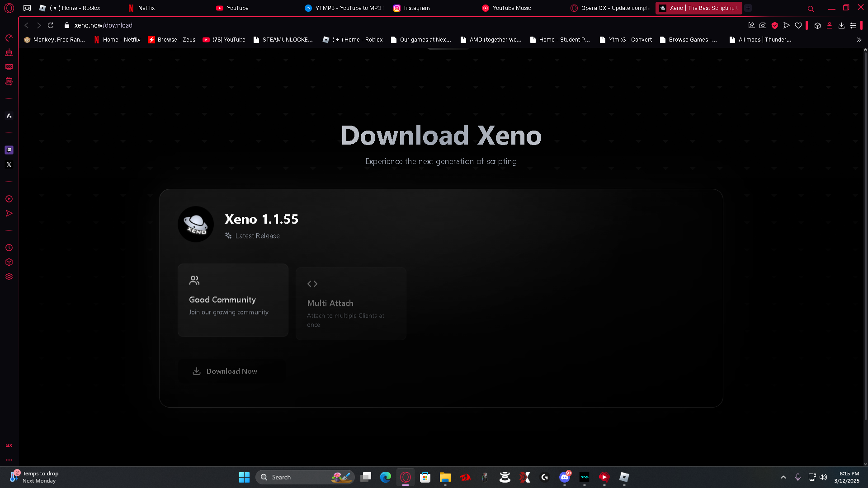
Task: Open a new tab with plus button
Action: tap(748, 8)
